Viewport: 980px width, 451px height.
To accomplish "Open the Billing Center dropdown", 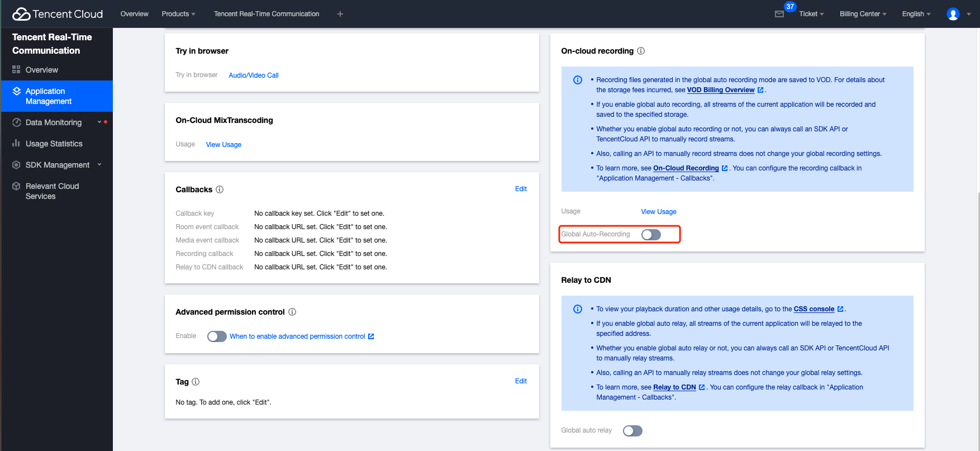I will 863,14.
